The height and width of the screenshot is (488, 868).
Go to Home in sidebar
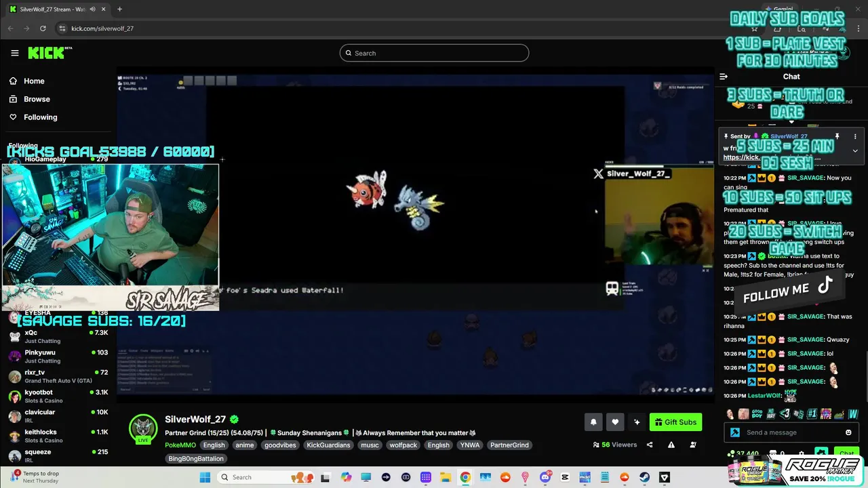pyautogui.click(x=34, y=81)
